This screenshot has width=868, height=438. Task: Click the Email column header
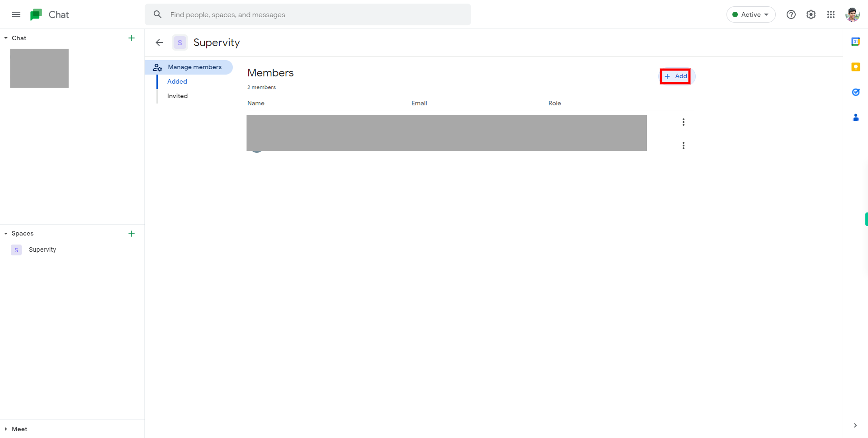click(419, 103)
